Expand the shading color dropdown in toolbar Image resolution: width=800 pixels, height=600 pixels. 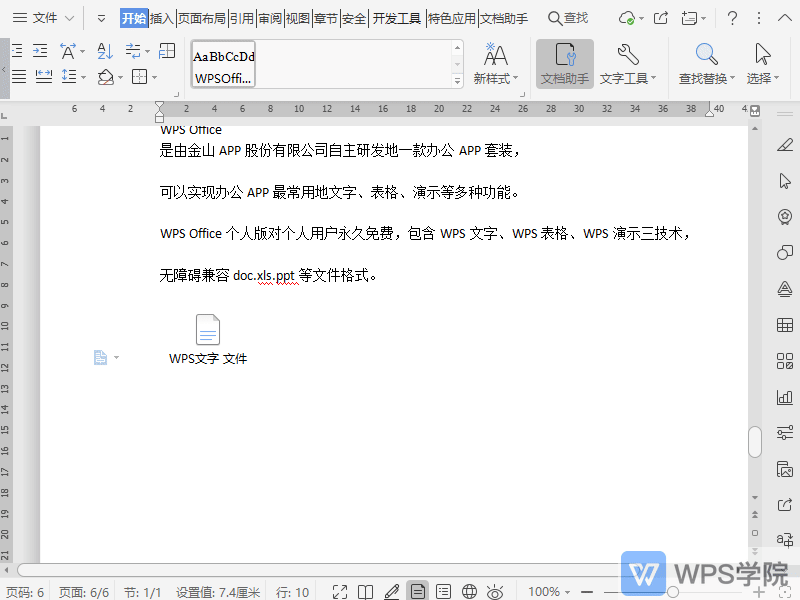(x=120, y=77)
